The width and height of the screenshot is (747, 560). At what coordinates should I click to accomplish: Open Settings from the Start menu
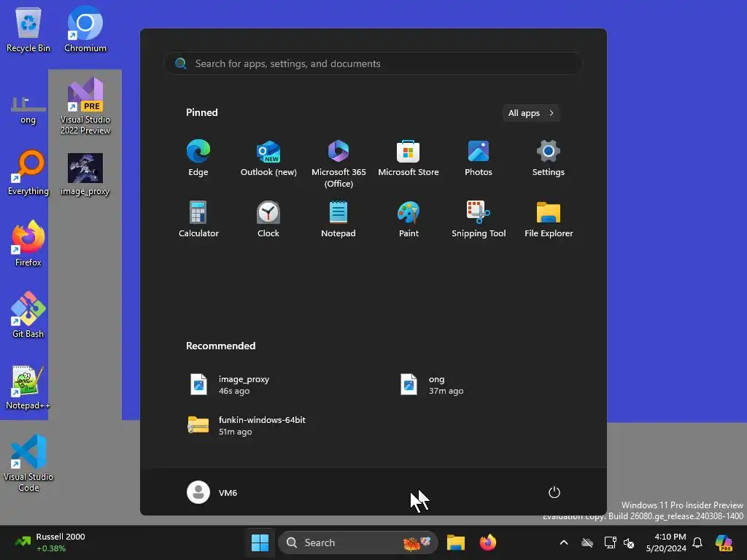coord(549,158)
